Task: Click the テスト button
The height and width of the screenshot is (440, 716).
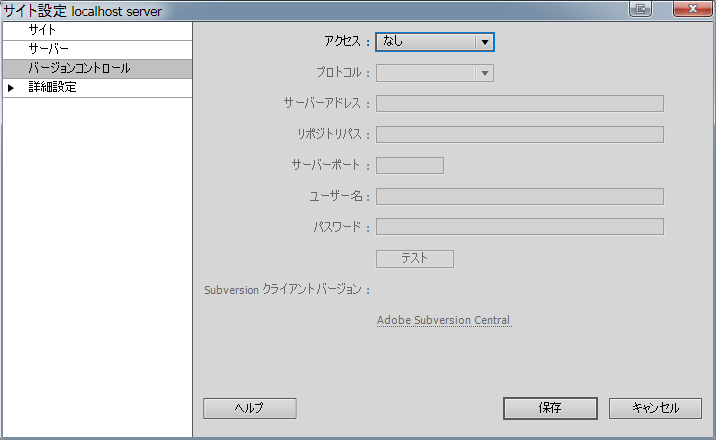Action: [x=415, y=259]
